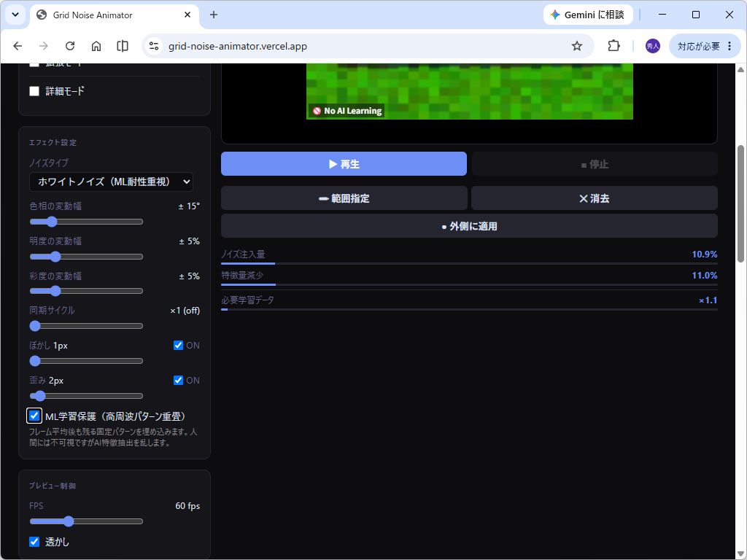The width and height of the screenshot is (747, 560).
Task: View site information icon in address bar
Action: coord(154,46)
